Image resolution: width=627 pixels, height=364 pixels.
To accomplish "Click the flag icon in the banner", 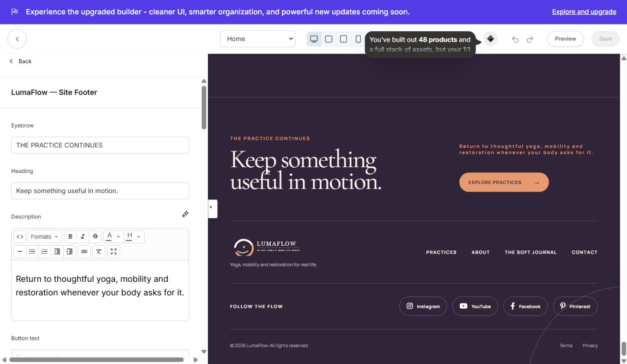I will click(x=15, y=12).
